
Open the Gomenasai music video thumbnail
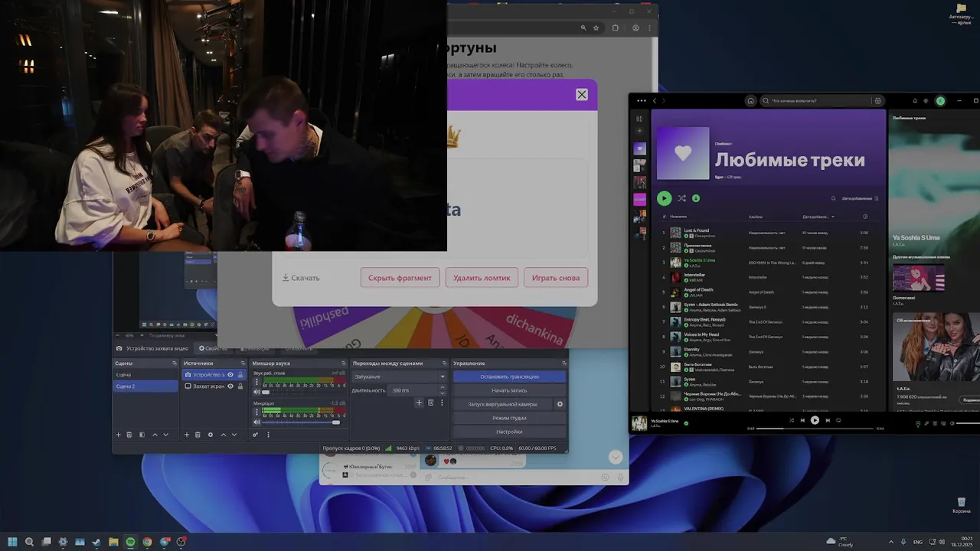(x=918, y=277)
